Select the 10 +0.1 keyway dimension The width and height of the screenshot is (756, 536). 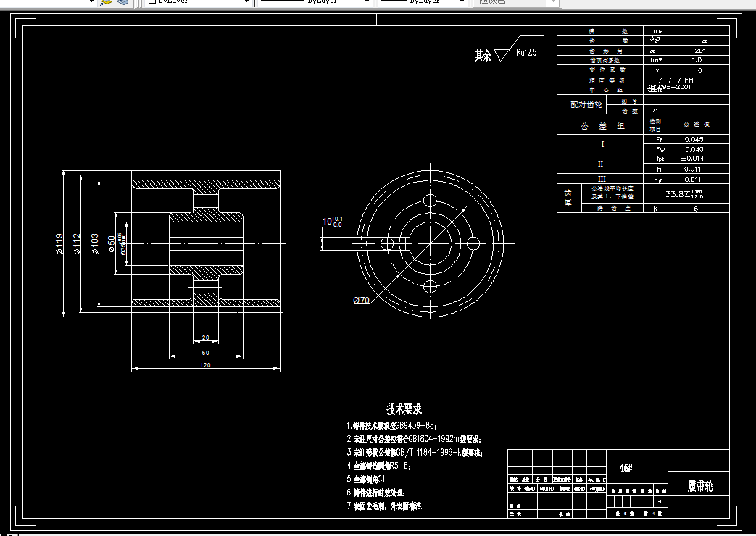point(332,221)
